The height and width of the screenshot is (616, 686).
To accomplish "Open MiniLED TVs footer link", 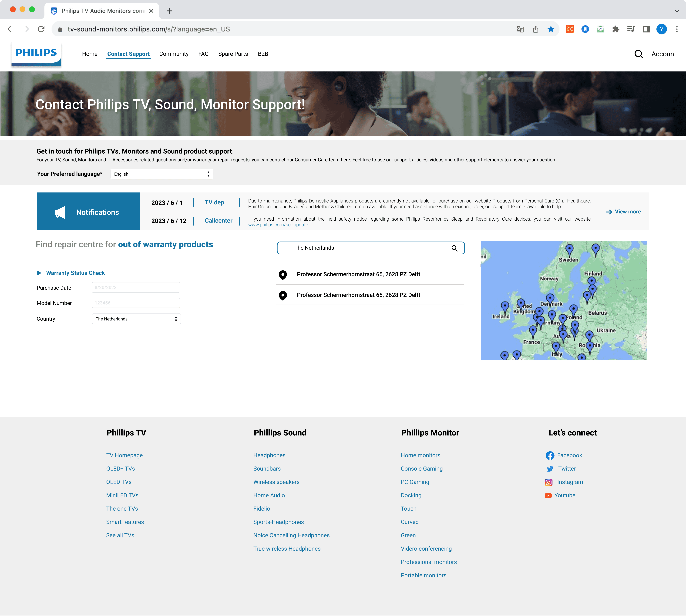I will (122, 495).
